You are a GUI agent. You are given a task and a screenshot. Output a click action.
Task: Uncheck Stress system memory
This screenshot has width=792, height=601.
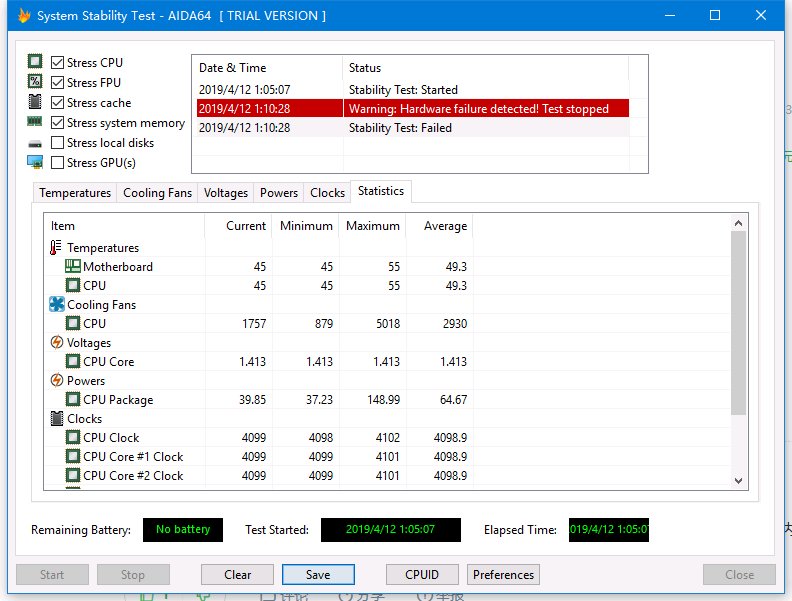point(58,123)
